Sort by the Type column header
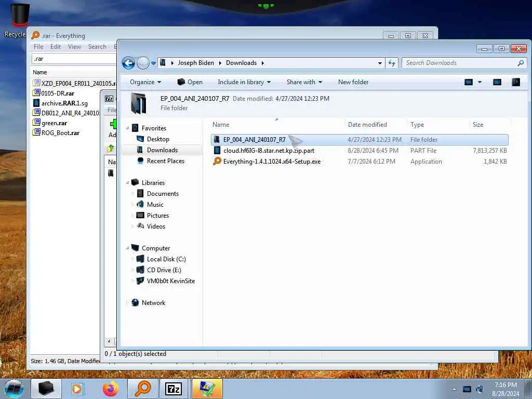 [417, 125]
